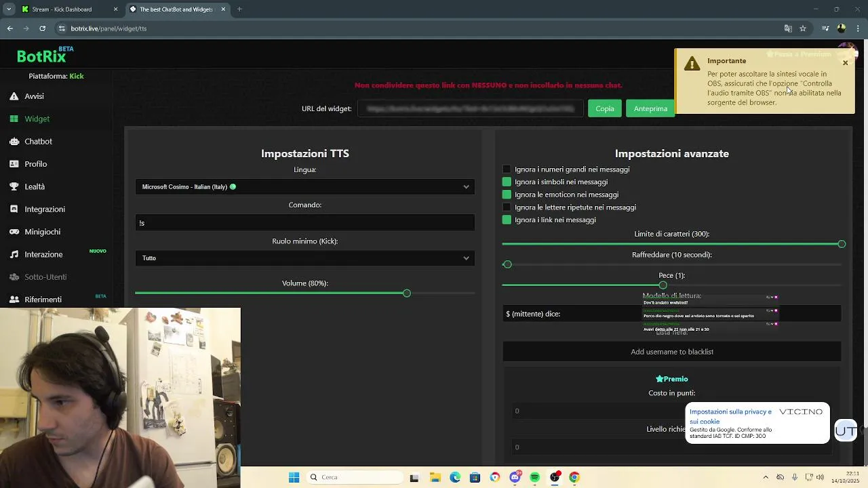Toggle Ignora i link nei messaggi
Viewport: 868px width, 488px height.
coord(507,220)
